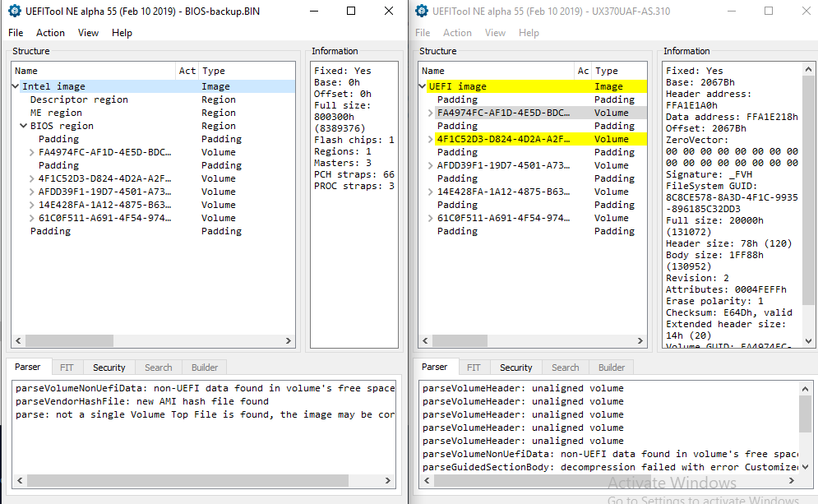
Task: Click up scroll arrow of UX370UAF-AS.310 Information panel
Action: (808, 69)
